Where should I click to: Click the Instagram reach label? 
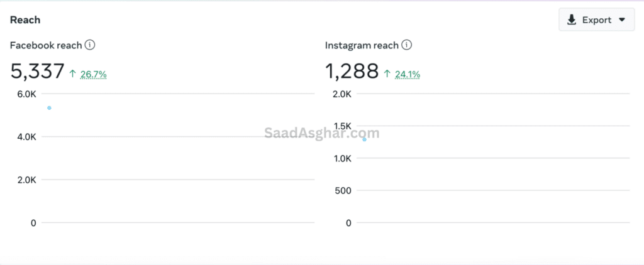362,45
